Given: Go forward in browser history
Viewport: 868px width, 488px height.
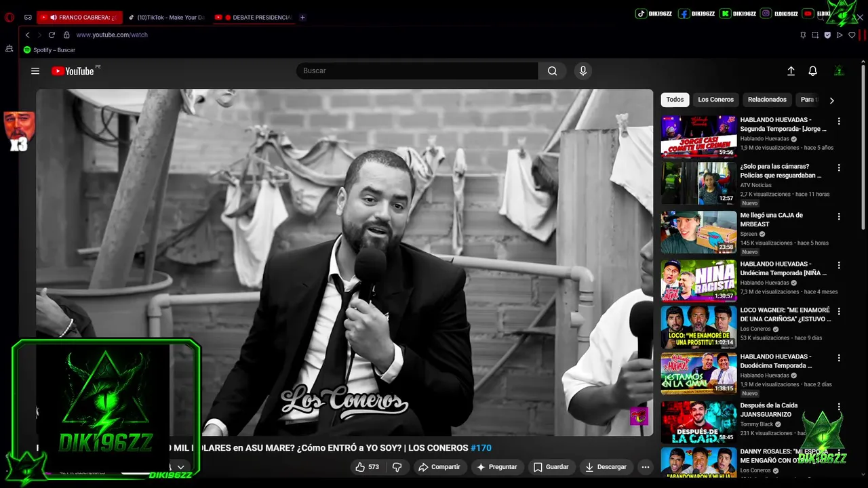Looking at the screenshot, I should (39, 35).
